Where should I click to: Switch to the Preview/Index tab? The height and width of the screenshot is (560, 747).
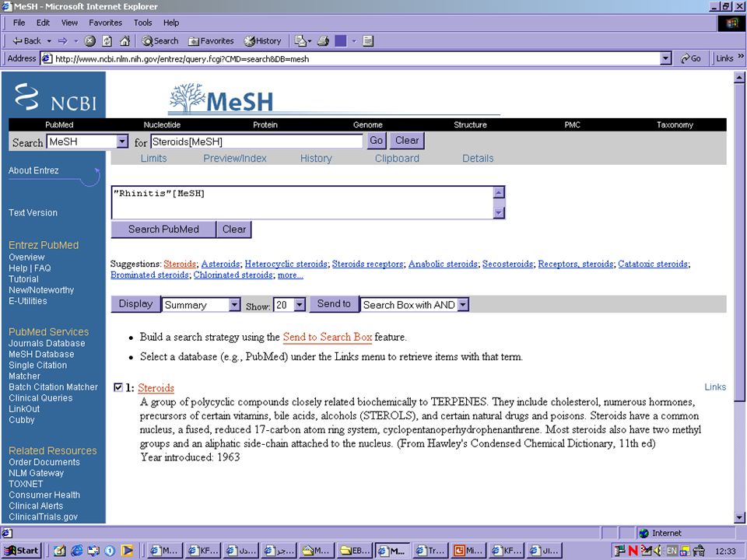point(235,158)
